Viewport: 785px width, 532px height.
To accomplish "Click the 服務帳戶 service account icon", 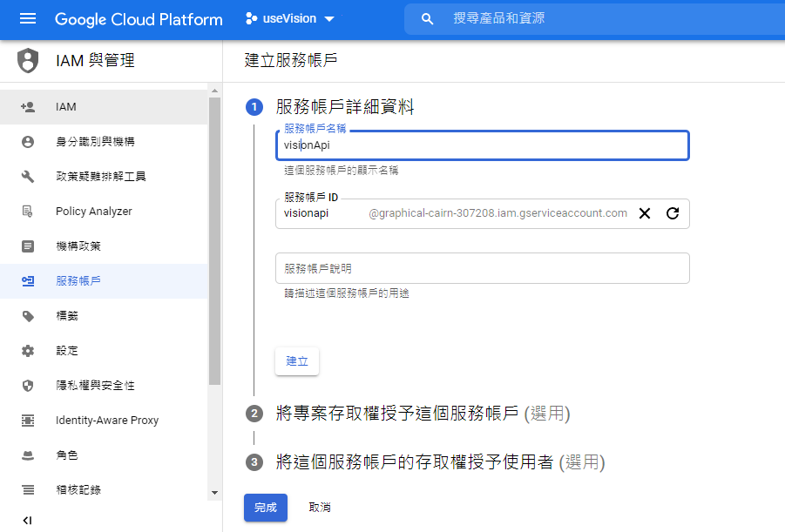I will (28, 280).
